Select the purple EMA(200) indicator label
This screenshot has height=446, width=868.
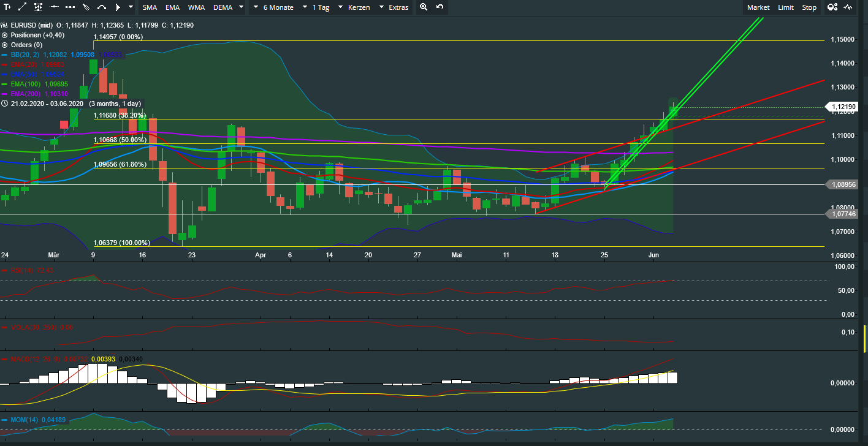tap(26, 94)
